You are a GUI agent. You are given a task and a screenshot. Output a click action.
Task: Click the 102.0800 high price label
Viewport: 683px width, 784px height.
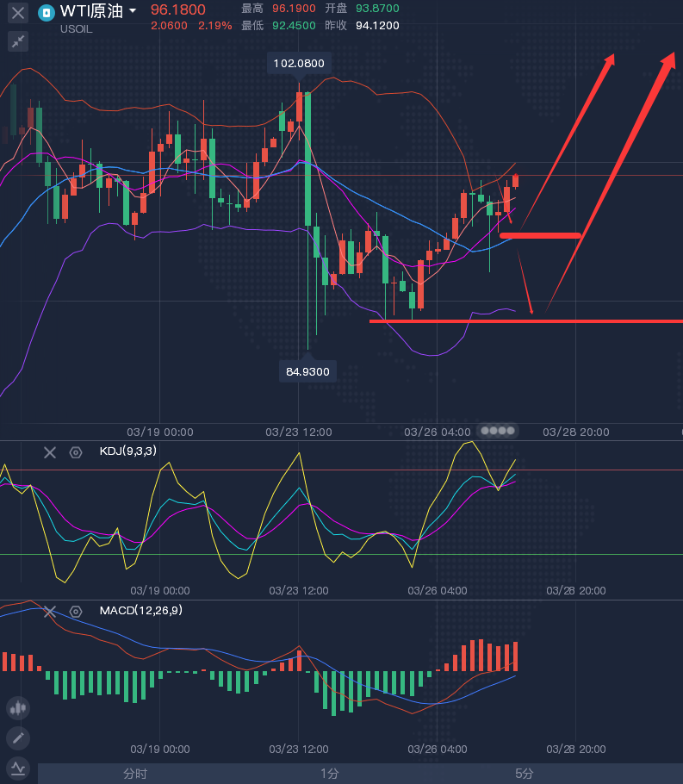click(299, 64)
